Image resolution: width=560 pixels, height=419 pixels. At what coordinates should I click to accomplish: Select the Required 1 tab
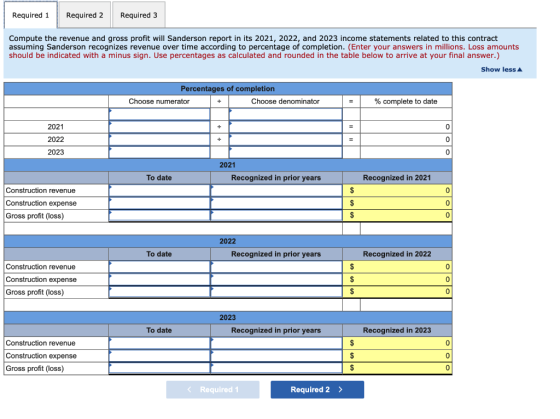pyautogui.click(x=31, y=15)
